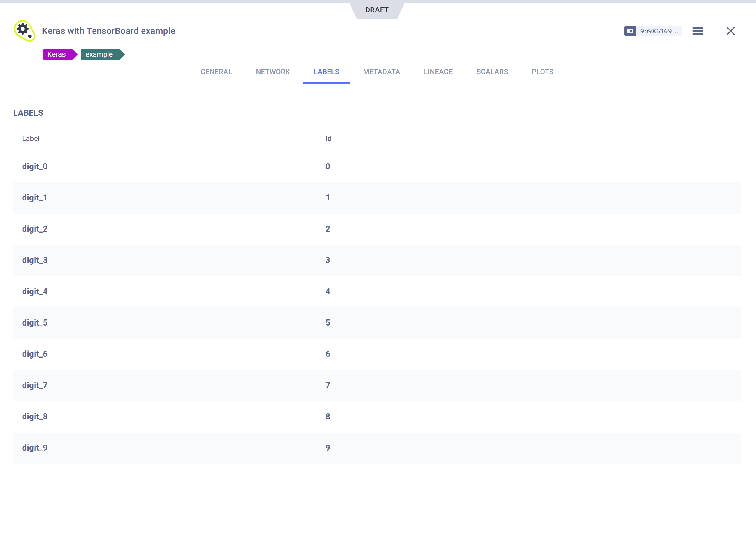Select the Keras tag
The width and height of the screenshot is (756, 538).
[x=57, y=54]
